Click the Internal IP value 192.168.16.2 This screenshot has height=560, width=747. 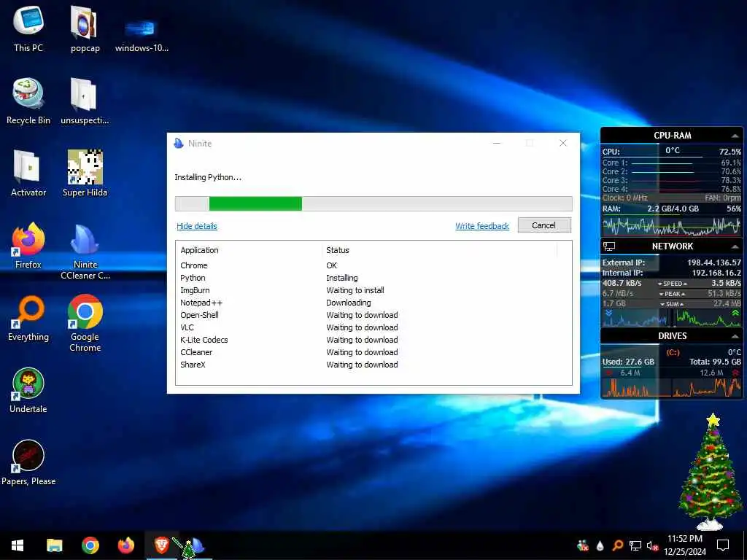click(x=716, y=273)
